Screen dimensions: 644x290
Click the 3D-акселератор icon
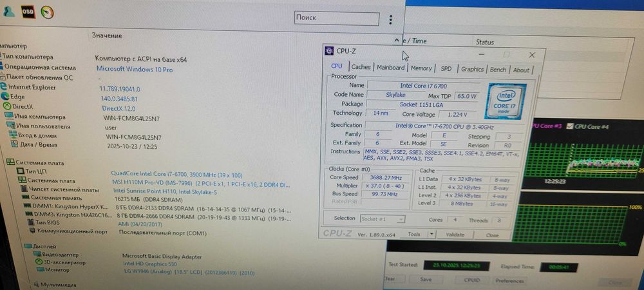pyautogui.click(x=39, y=262)
